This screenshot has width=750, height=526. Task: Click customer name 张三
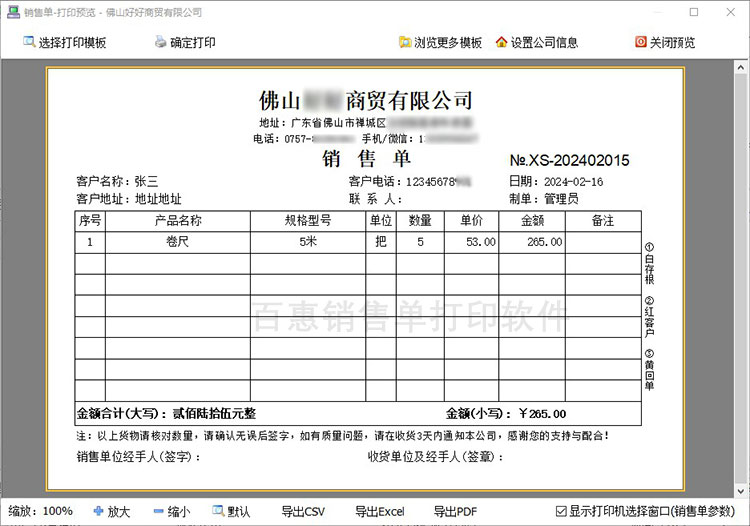[146, 181]
